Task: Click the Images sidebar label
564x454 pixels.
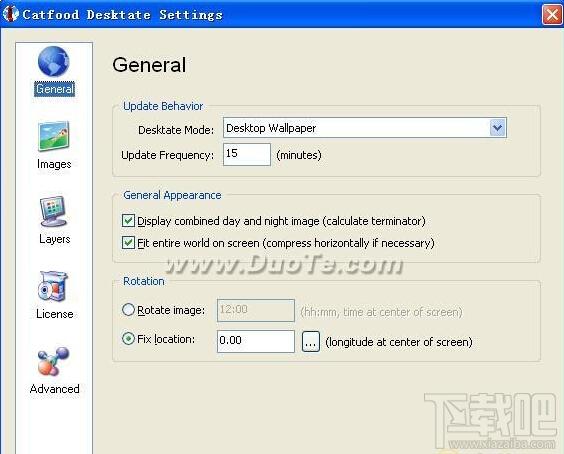Action: [x=54, y=164]
